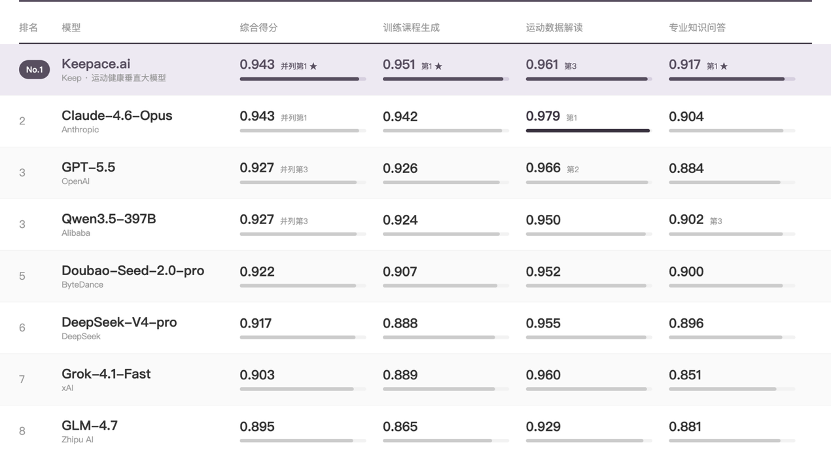
Task: Click the GLM-4.7 model row
Action: click(415, 432)
